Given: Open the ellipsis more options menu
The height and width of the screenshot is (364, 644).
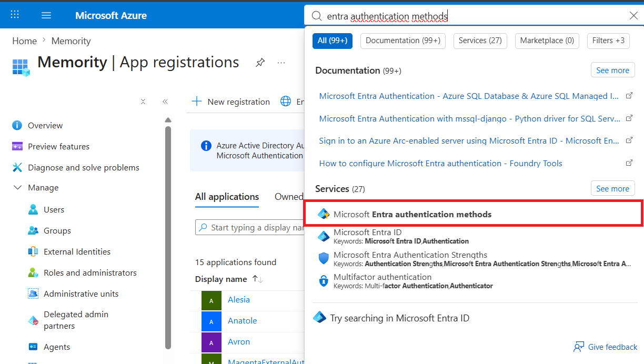Looking at the screenshot, I should click(281, 63).
